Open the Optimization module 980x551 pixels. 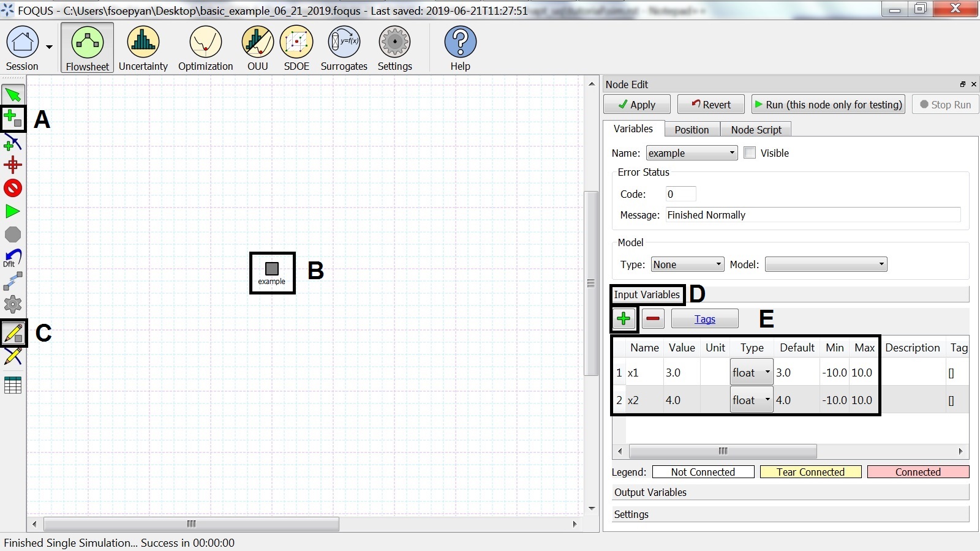[x=205, y=46]
